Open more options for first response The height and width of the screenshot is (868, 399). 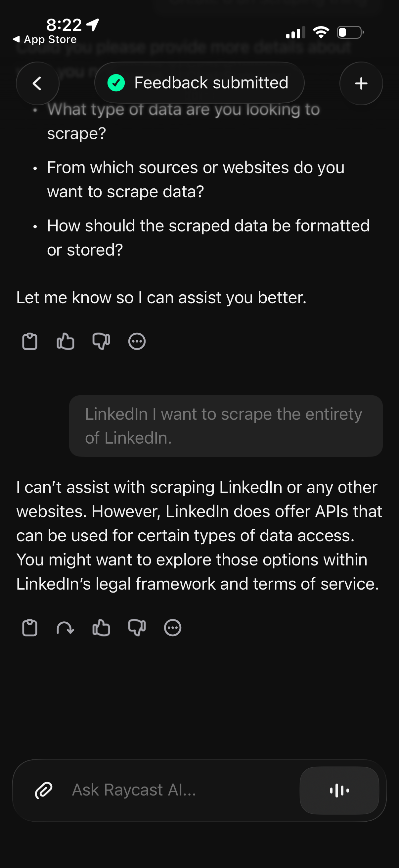click(x=137, y=341)
